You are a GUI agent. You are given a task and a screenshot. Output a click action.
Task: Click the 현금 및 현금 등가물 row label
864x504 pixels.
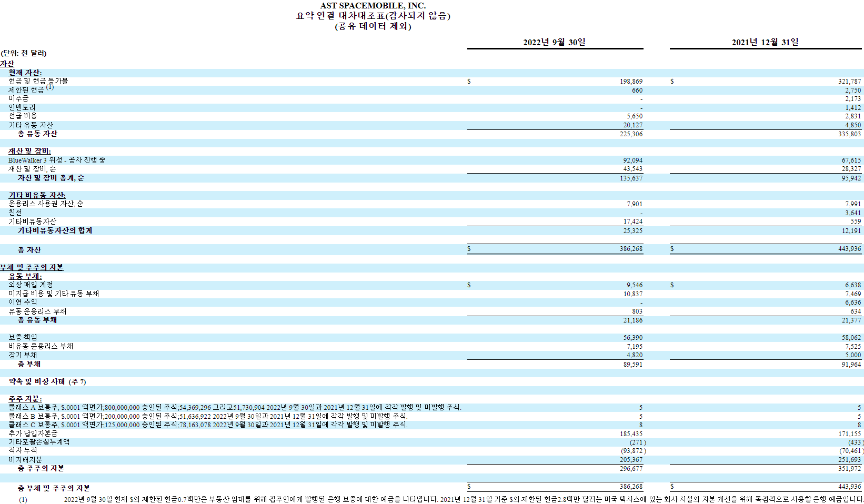pos(38,81)
